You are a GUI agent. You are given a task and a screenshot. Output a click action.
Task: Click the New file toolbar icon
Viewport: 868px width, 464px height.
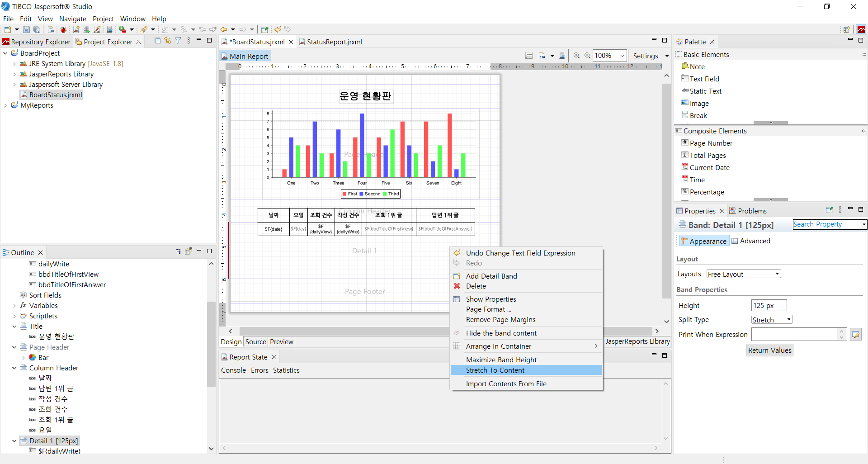pos(8,29)
